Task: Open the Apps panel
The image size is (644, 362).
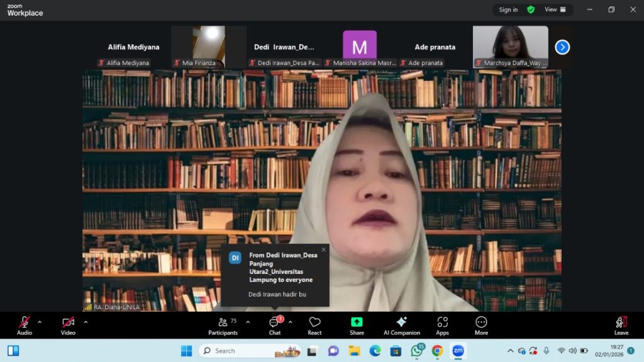Action: [x=442, y=325]
